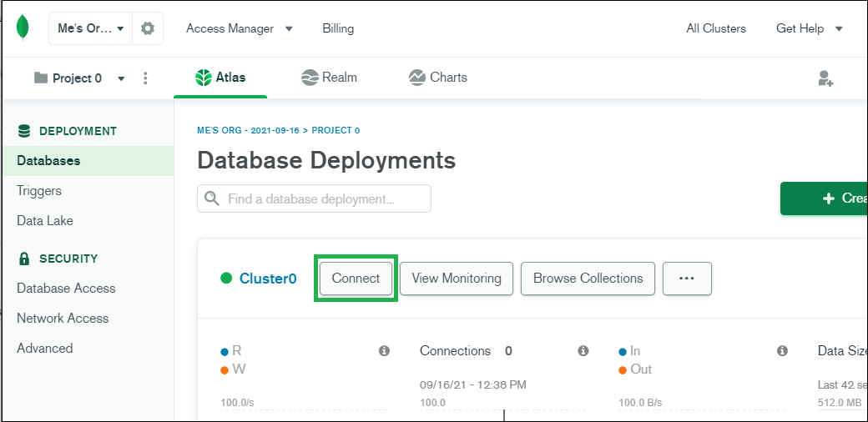
Task: Open project options three-dot menu
Action: (145, 78)
